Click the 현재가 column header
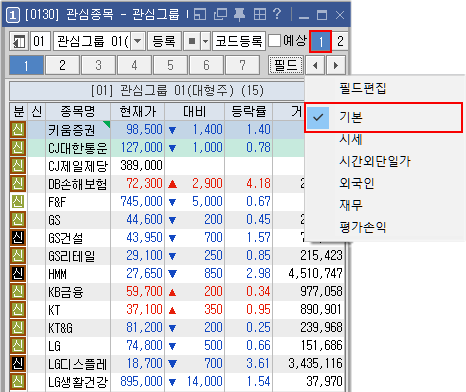Viewport: 466px width, 392px height. tap(137, 111)
